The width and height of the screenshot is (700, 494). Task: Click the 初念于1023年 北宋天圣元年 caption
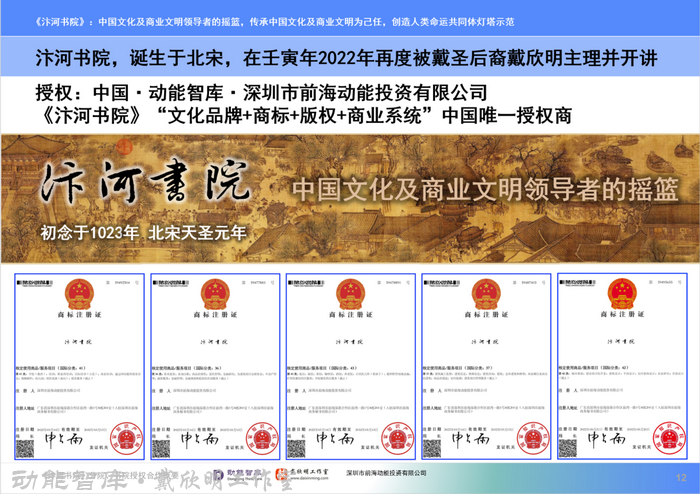(142, 235)
